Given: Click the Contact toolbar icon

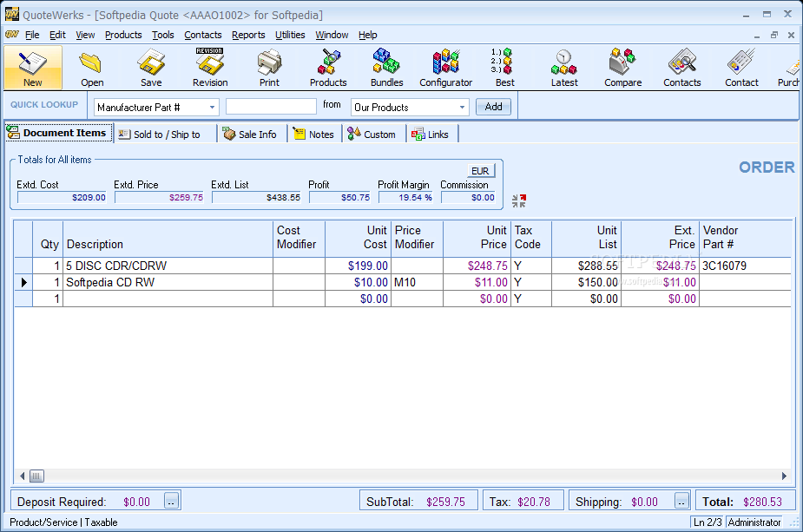Looking at the screenshot, I should [741, 68].
